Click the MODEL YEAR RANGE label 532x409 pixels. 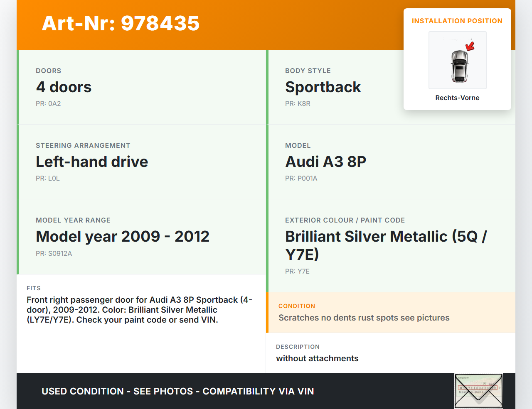pos(73,220)
